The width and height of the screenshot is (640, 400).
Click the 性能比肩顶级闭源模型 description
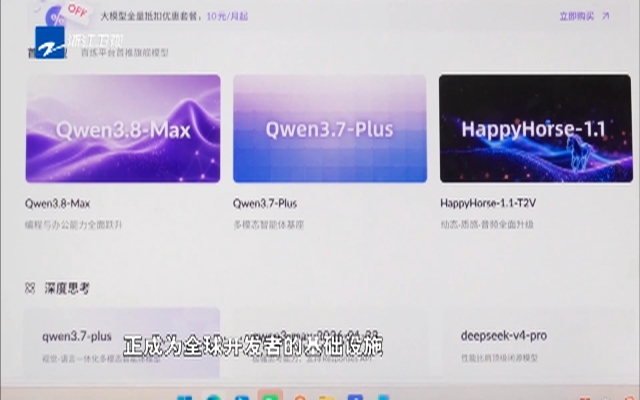(x=499, y=358)
